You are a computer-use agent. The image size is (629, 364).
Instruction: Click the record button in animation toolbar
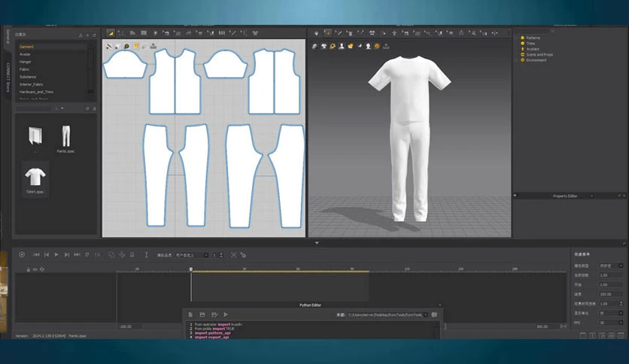[22, 254]
